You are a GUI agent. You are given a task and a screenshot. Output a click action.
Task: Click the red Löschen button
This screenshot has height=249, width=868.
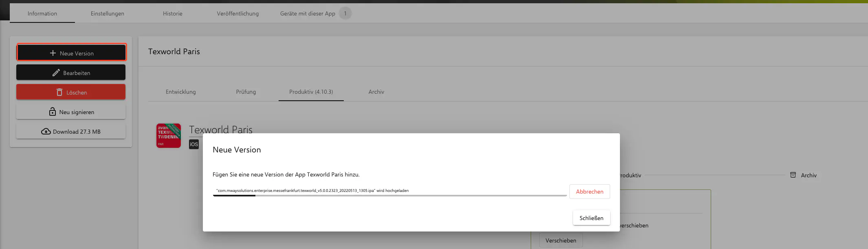(x=71, y=92)
